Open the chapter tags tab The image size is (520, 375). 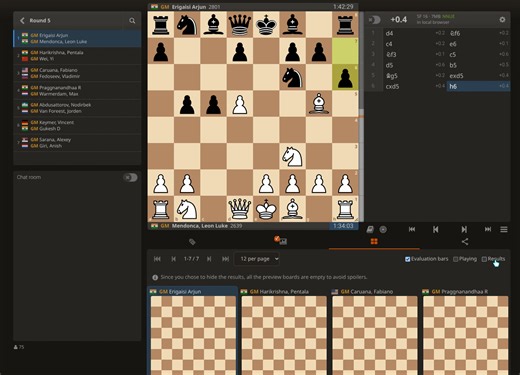pyautogui.click(x=192, y=242)
